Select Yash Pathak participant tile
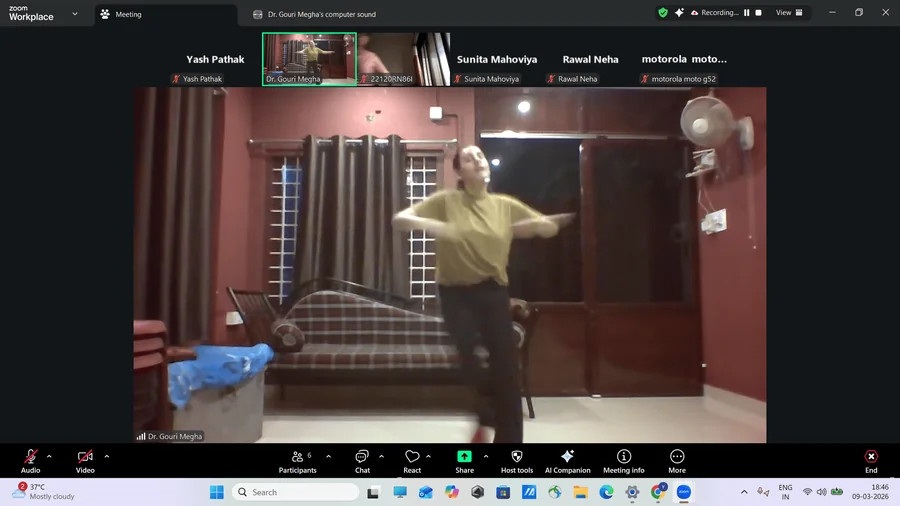This screenshot has height=506, width=900. pyautogui.click(x=215, y=59)
